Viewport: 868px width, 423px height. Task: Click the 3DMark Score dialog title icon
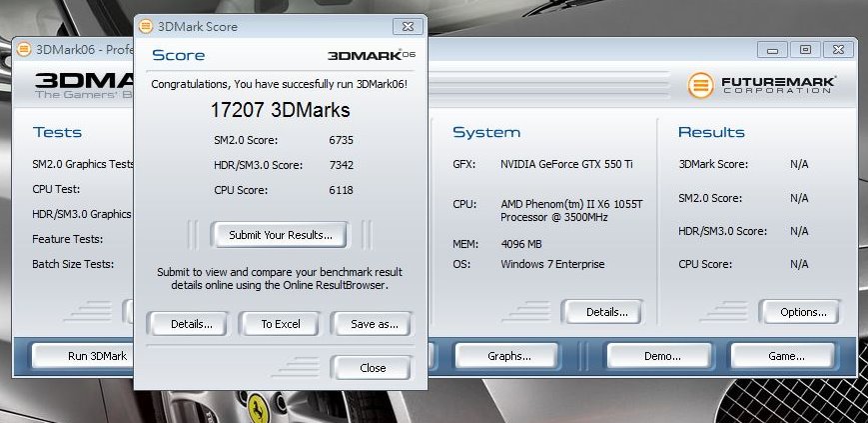[x=146, y=26]
